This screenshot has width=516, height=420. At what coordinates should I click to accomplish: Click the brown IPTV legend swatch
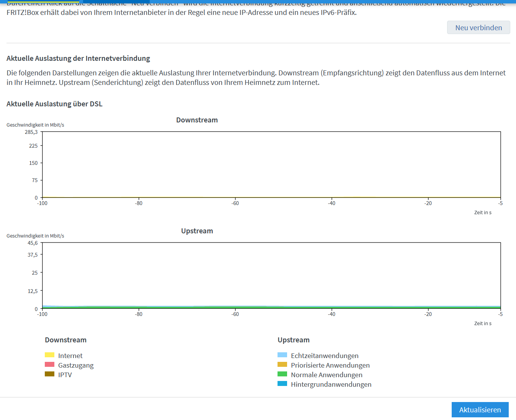[x=49, y=374]
